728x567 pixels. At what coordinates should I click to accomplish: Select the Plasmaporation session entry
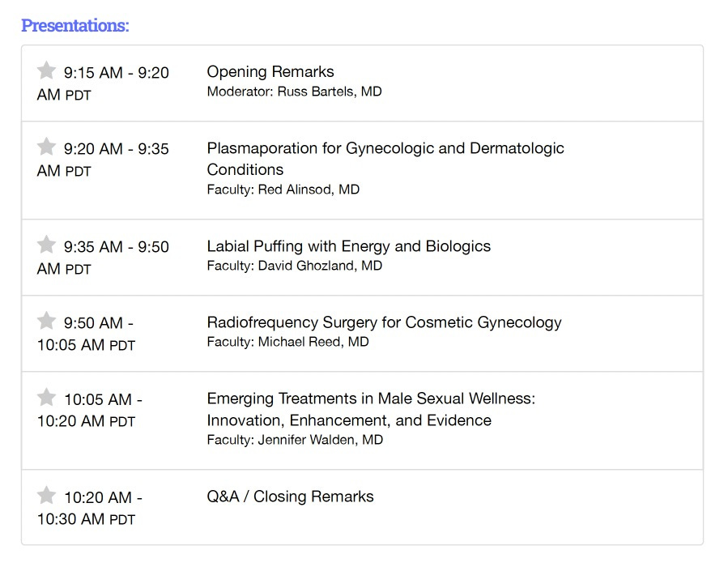click(385, 159)
